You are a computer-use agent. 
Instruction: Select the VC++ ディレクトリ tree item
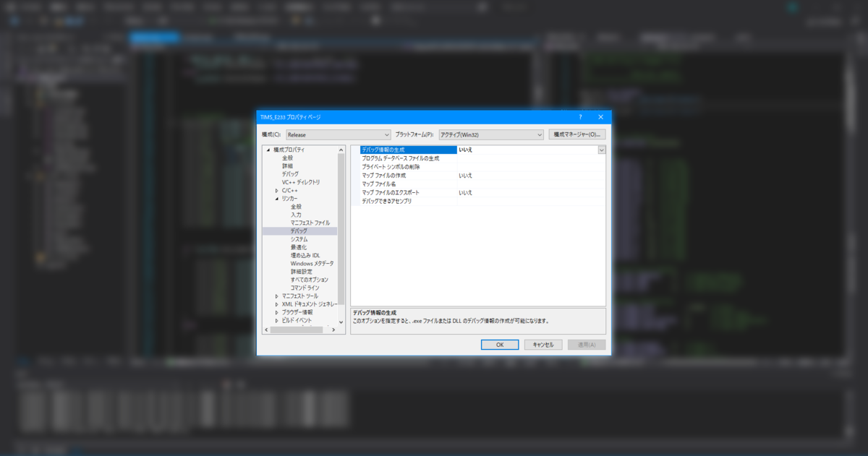coord(301,182)
